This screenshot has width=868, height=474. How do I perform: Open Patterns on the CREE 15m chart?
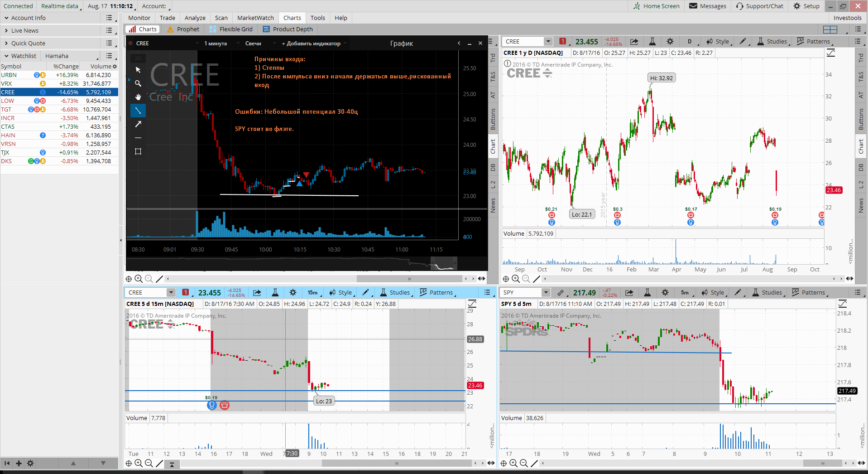coord(438,293)
